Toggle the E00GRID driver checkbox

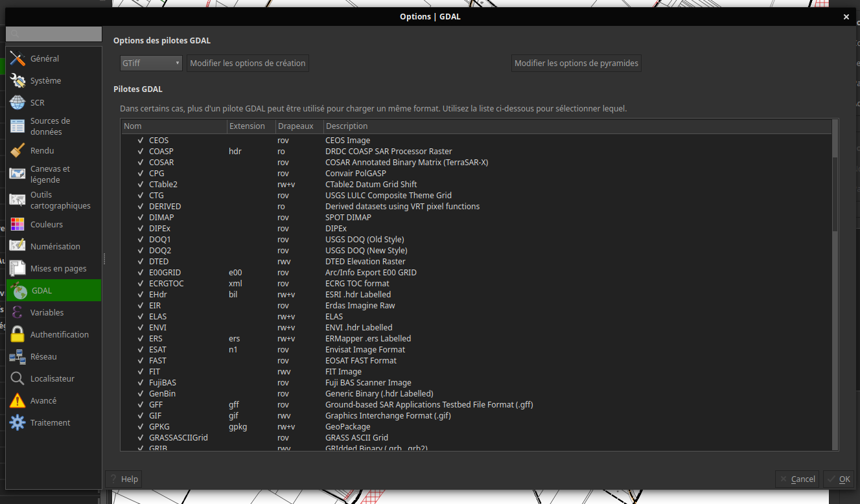(x=140, y=272)
